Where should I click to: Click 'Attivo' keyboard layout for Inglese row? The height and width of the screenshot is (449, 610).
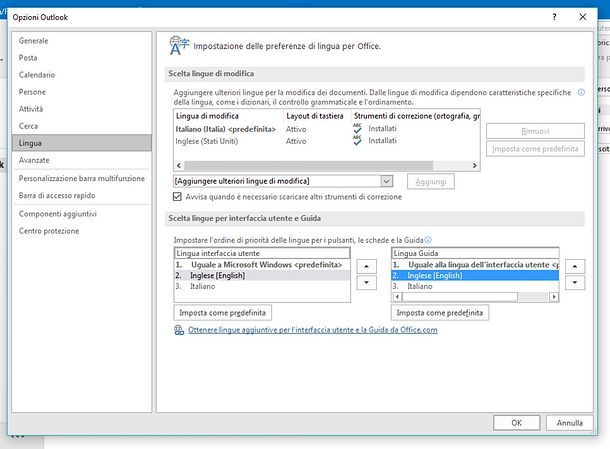(x=296, y=141)
